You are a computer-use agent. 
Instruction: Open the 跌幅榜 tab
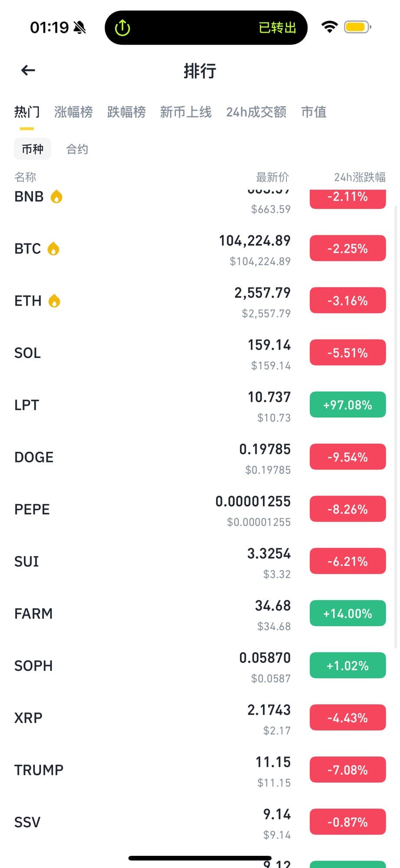126,112
